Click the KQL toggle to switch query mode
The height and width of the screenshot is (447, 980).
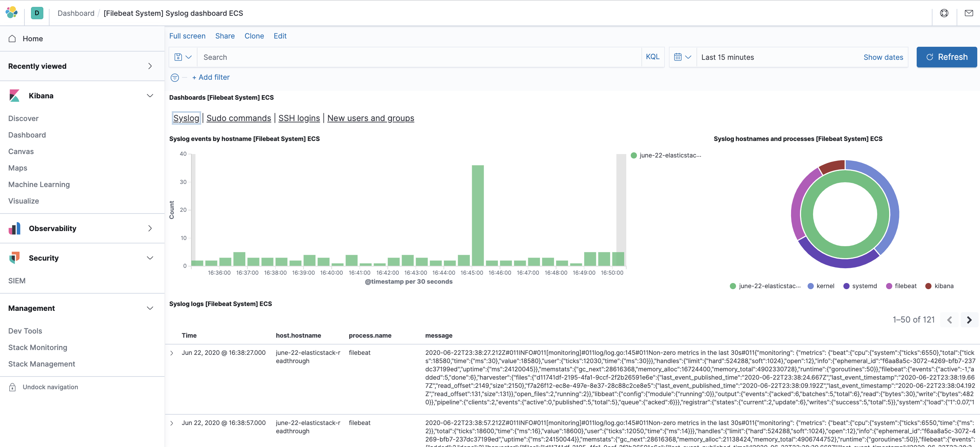tap(652, 57)
